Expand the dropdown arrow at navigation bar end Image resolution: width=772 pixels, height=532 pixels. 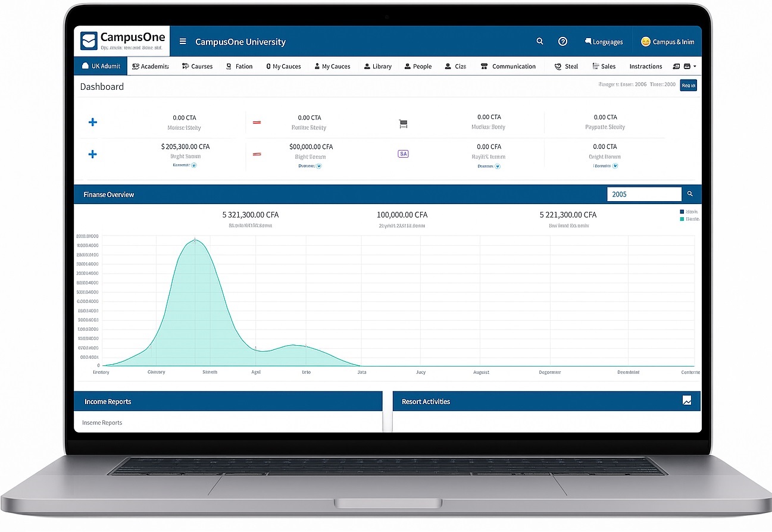click(x=695, y=66)
